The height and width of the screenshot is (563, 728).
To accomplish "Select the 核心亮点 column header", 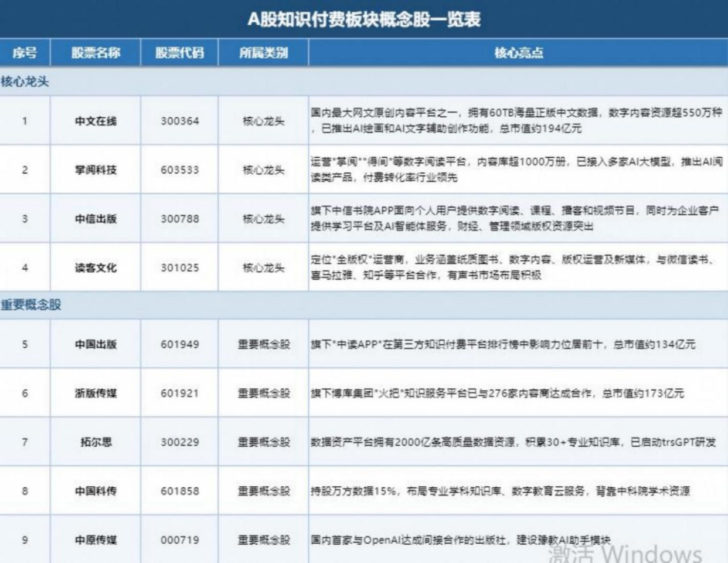I will coord(518,53).
